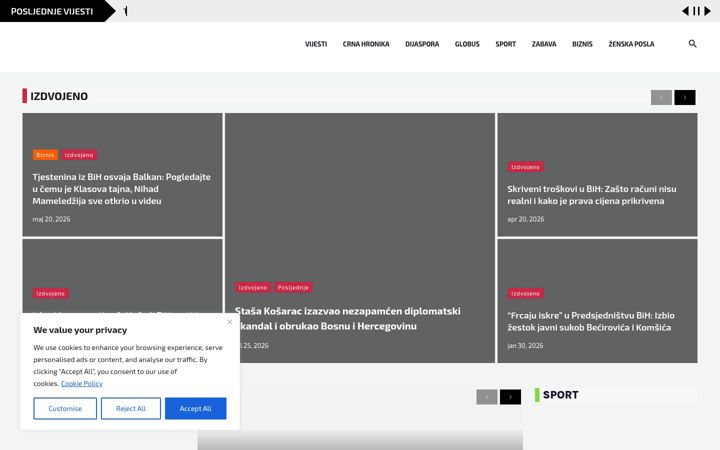This screenshot has width=720, height=450.
Task: Open the search magnifier icon in header
Action: coord(692,44)
